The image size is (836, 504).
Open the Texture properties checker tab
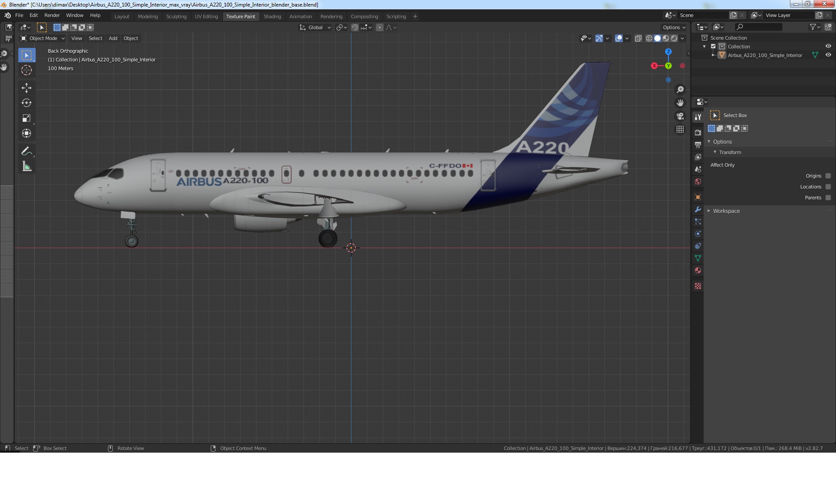click(x=698, y=286)
